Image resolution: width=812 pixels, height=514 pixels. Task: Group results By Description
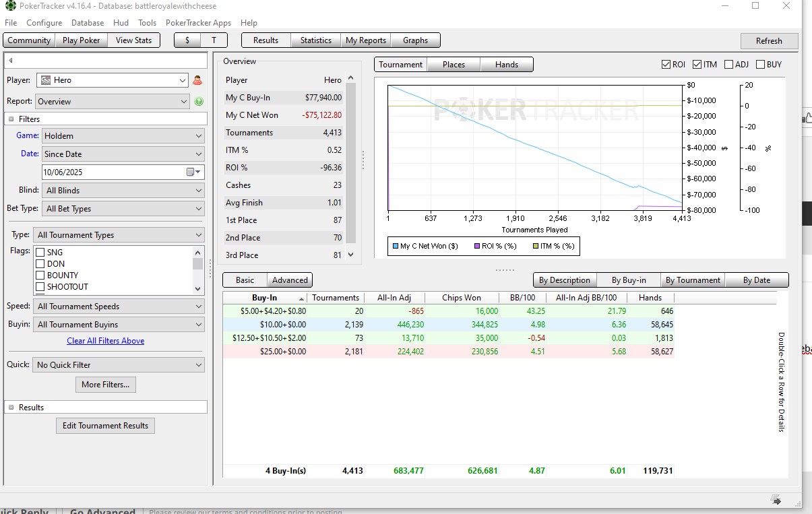(565, 280)
